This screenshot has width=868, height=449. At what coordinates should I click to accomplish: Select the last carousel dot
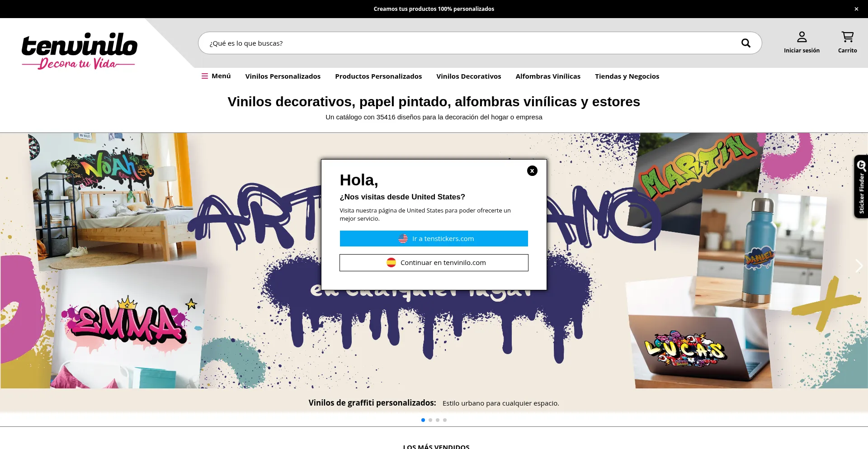click(x=445, y=420)
